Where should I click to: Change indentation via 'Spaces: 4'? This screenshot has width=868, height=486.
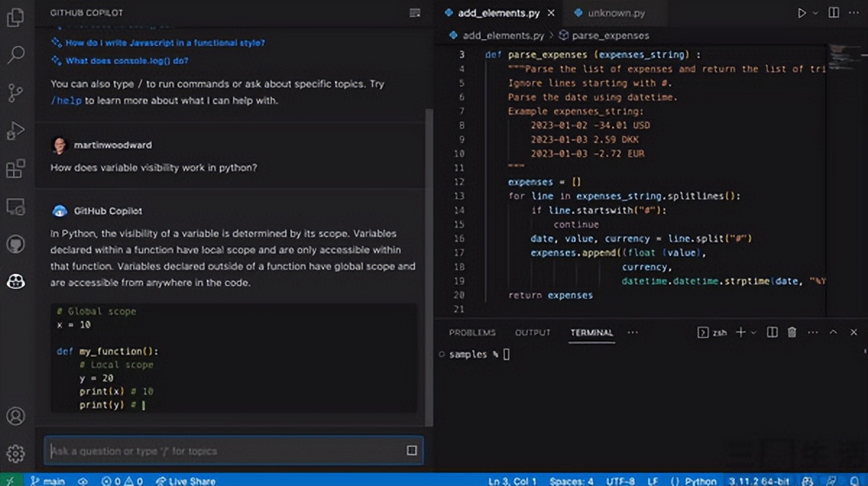click(571, 480)
